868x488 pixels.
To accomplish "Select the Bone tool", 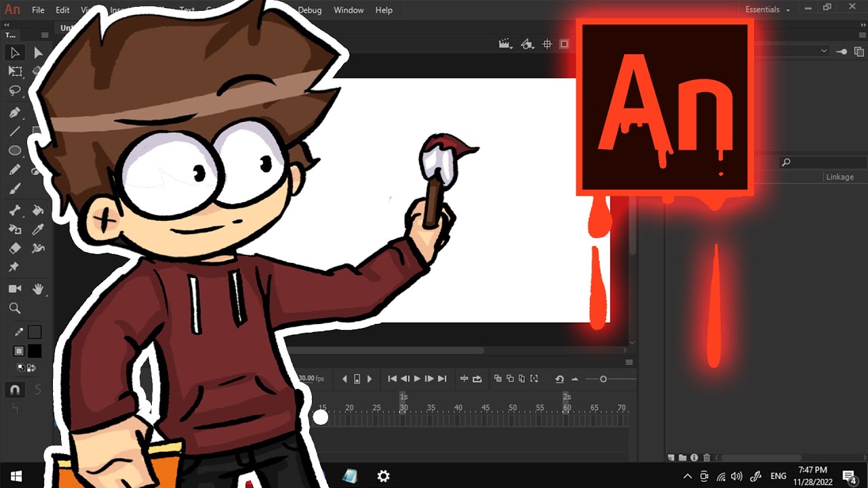I will coord(15,211).
